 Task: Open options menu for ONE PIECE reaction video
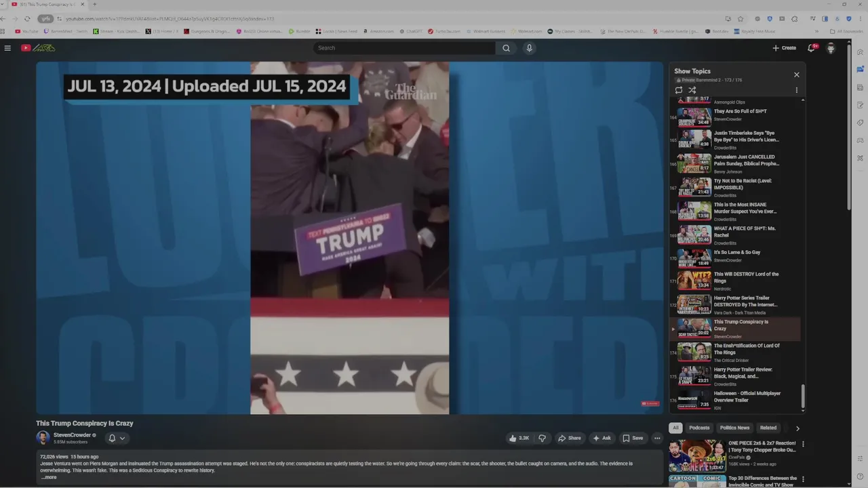click(x=804, y=445)
